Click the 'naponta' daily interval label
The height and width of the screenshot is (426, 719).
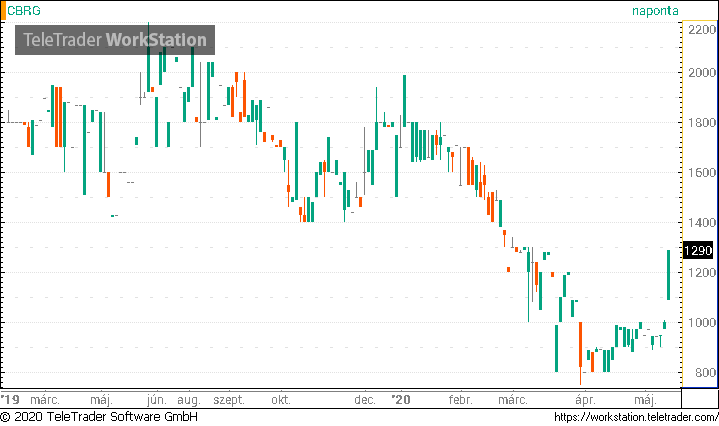click(x=655, y=11)
